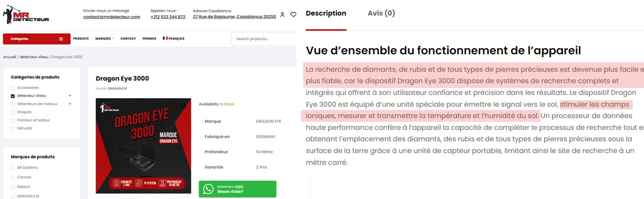Expand the détecteur d'eau subcategories plus
This screenshot has width=644, height=199.
tap(70, 95)
